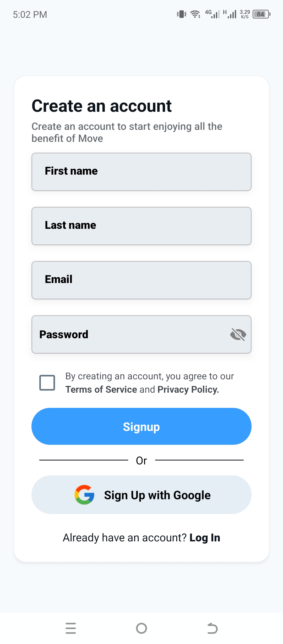The height and width of the screenshot is (644, 283).
Task: Tick the terms agreement checkbox
Action: 47,383
